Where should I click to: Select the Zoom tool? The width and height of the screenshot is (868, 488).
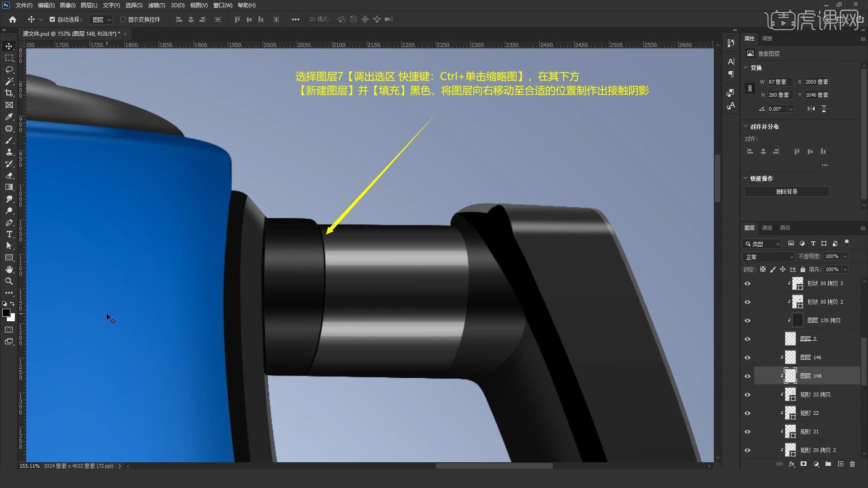9,281
